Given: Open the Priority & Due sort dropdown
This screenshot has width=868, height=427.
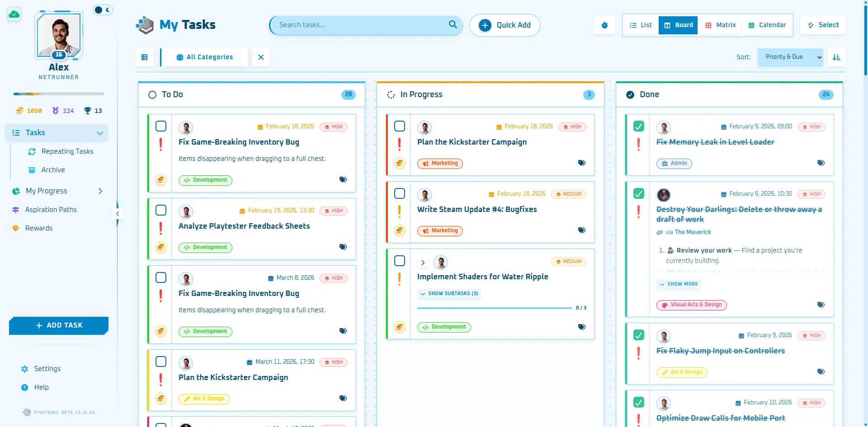Looking at the screenshot, I should 790,57.
